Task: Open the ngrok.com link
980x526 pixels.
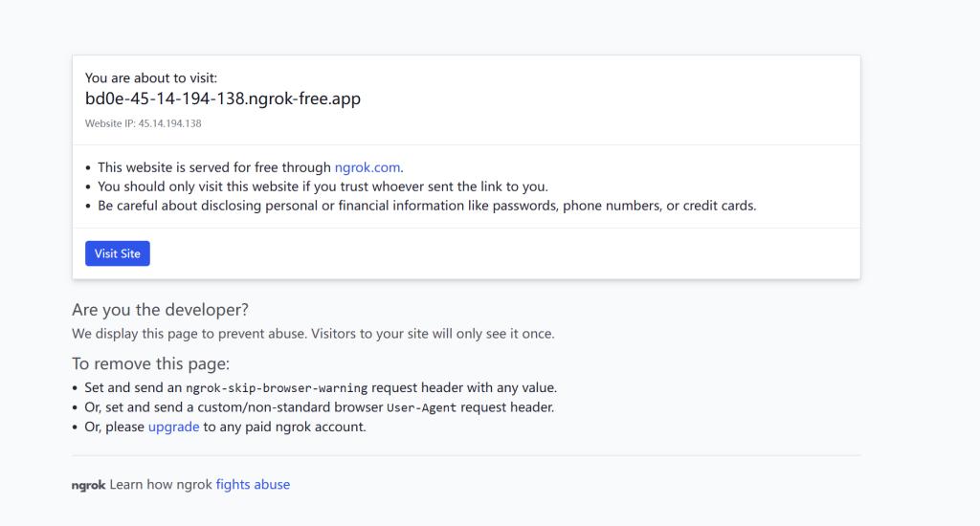Action: [x=367, y=167]
